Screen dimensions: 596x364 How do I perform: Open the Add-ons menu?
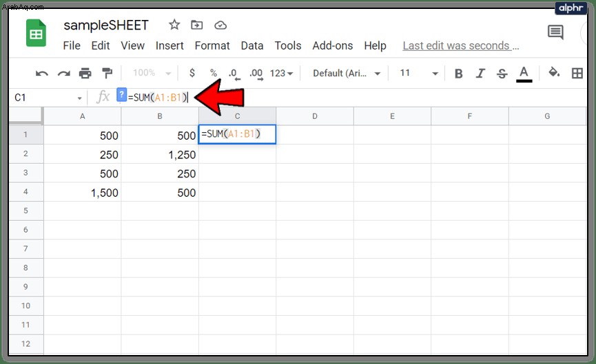coord(333,45)
